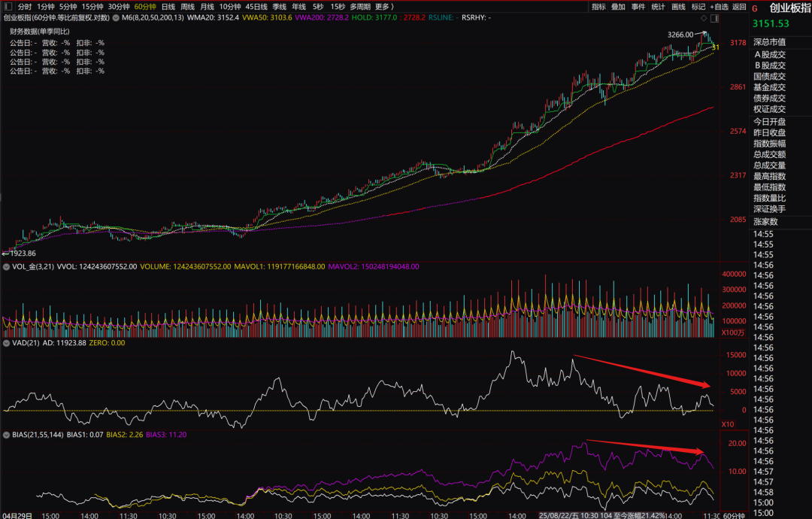Viewport: 812px width, 519px height.
Task: Click the 深证换手 row
Action: tap(769, 209)
